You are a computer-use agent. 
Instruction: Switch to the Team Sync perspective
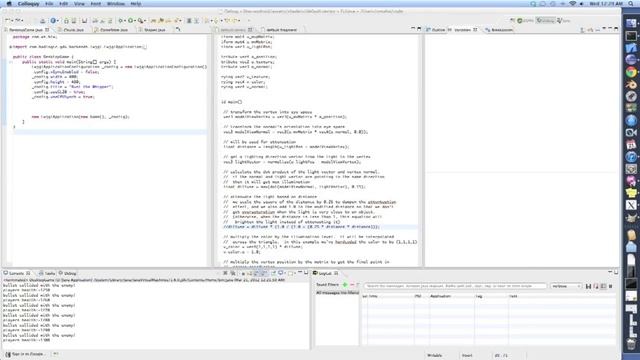[563, 20]
